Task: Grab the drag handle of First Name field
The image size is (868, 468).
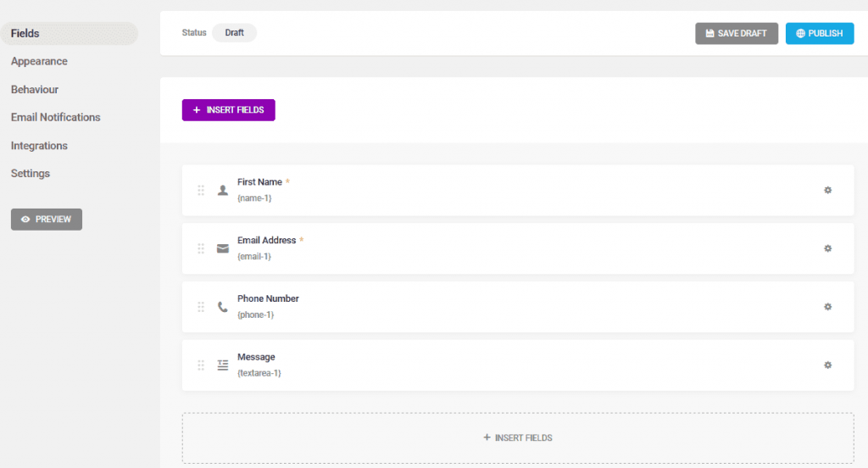Action: (x=201, y=190)
